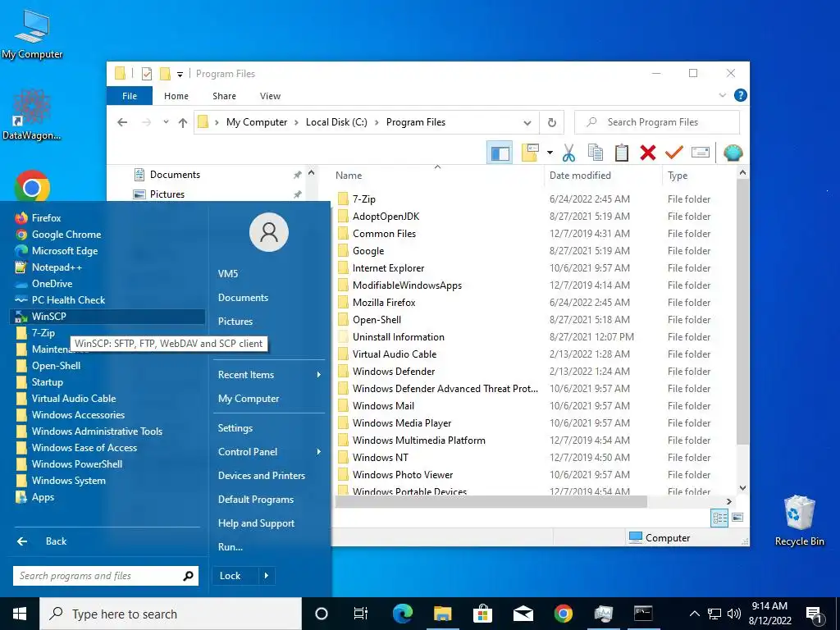The image size is (840, 630).
Task: Select the Mozilla Firefox folder
Action: click(384, 303)
